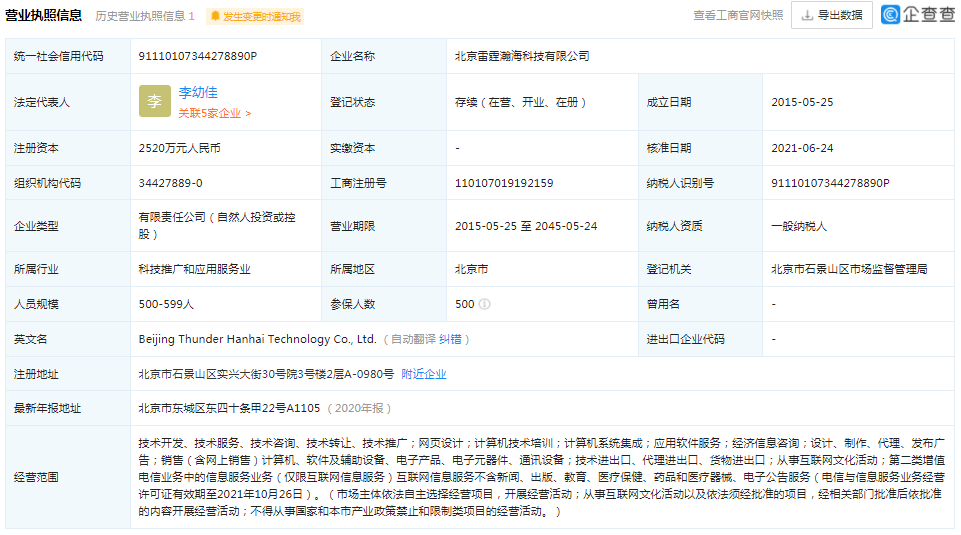This screenshot has width=961, height=535.
Task: Click the 进出口企业代码 label cell
Action: (700, 339)
